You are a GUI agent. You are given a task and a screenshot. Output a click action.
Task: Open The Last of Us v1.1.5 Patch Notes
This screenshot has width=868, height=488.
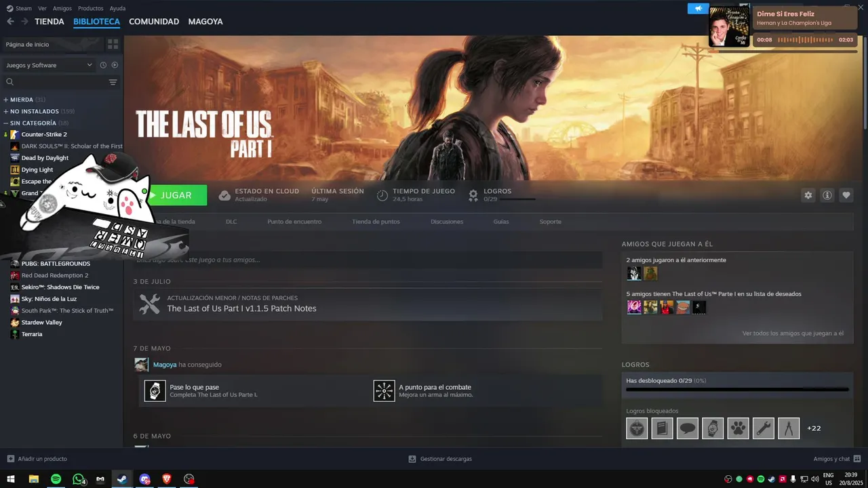(368, 304)
